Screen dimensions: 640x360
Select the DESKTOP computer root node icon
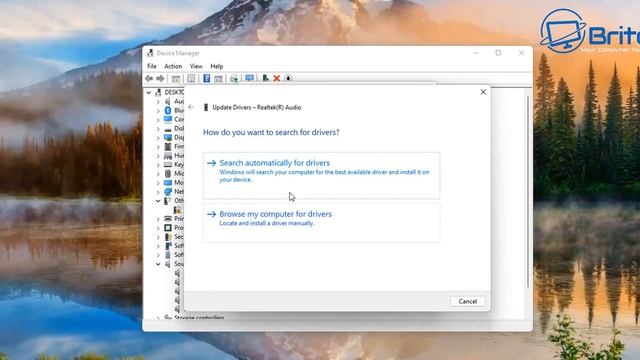coord(158,92)
